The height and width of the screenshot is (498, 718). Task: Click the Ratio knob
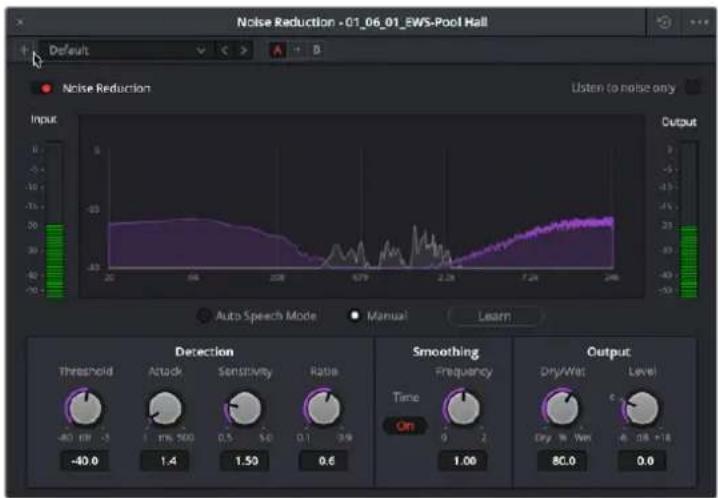pos(323,407)
